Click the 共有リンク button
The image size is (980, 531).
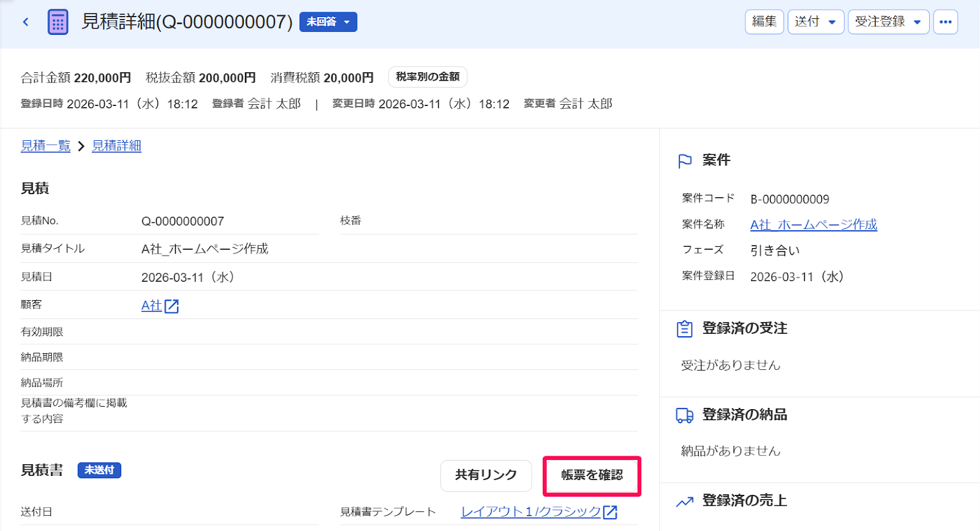pyautogui.click(x=486, y=475)
